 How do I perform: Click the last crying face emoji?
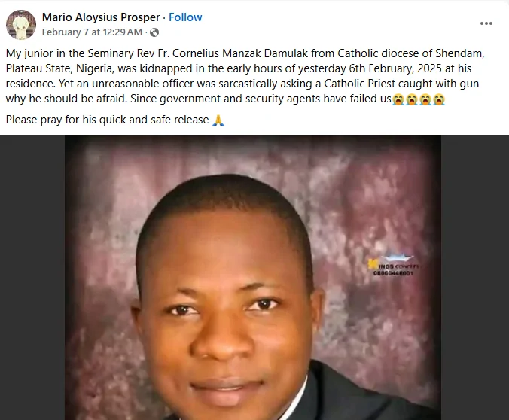tap(439, 99)
